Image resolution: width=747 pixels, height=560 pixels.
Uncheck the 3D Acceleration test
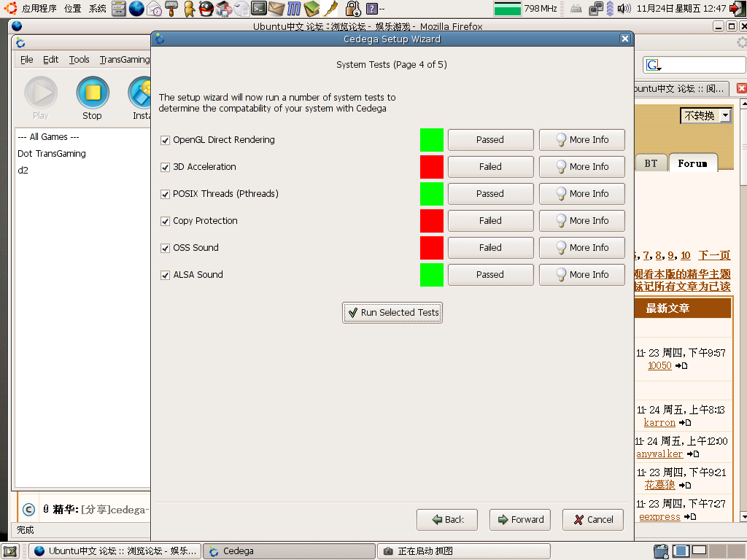166,167
